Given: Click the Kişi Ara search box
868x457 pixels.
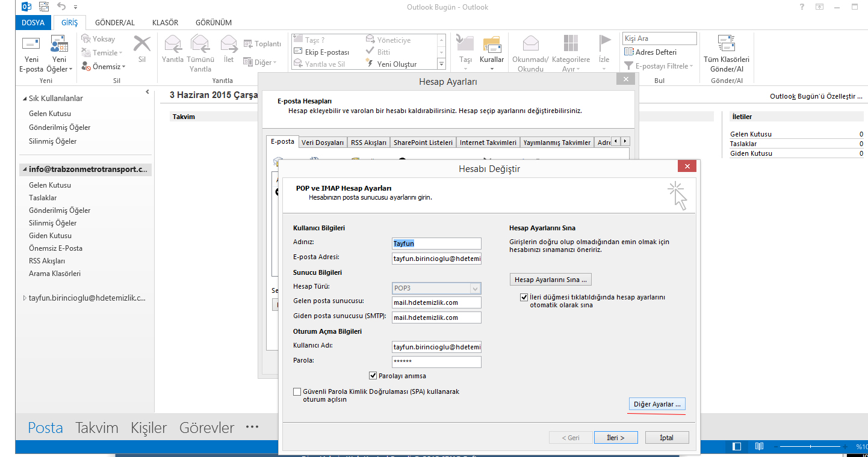Looking at the screenshot, I should pyautogui.click(x=659, y=38).
